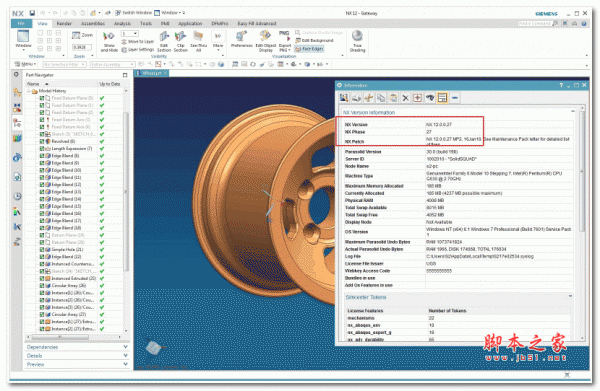The height and width of the screenshot is (391, 600).
Task: Open the Menu dropdown
Action: (25, 64)
